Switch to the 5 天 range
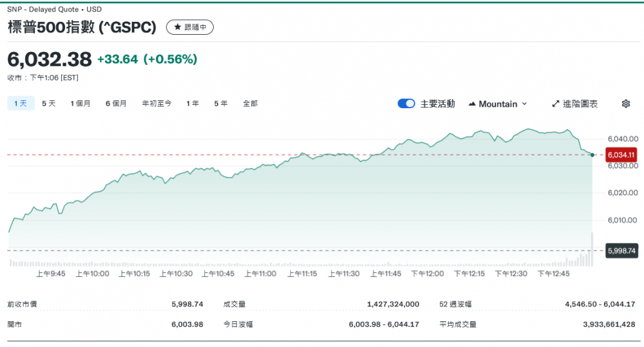644x347 pixels. pyautogui.click(x=49, y=103)
